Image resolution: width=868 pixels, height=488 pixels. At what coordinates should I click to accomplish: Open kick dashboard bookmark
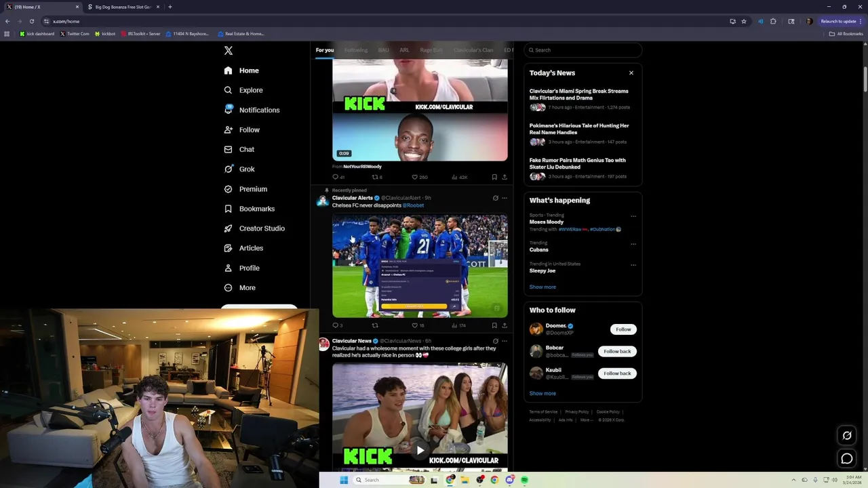click(37, 33)
